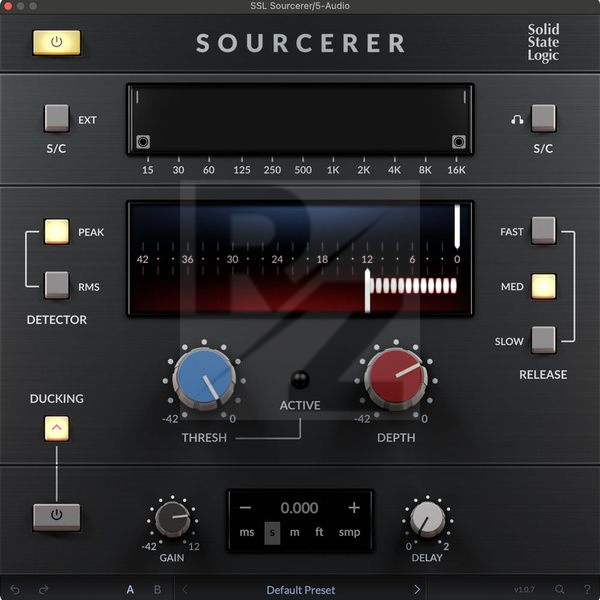Click the GAIN knob
The height and width of the screenshot is (600, 600).
click(172, 519)
